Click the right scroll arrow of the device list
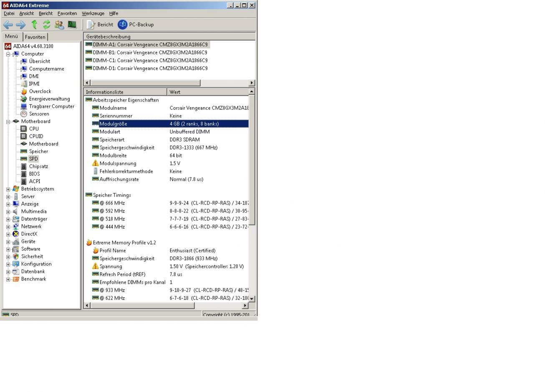Viewport: 545px width, 392px height. tap(252, 83)
